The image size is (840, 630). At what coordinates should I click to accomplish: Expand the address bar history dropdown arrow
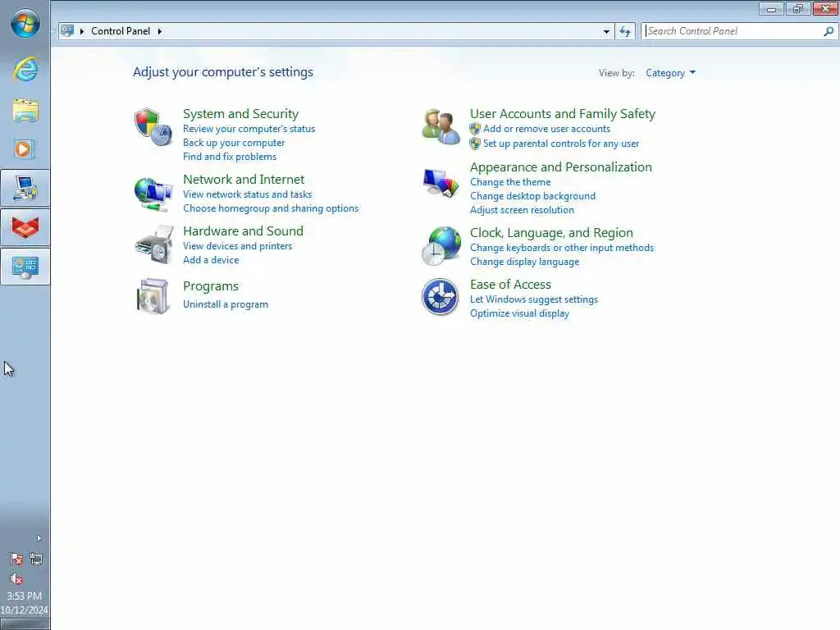[606, 31]
